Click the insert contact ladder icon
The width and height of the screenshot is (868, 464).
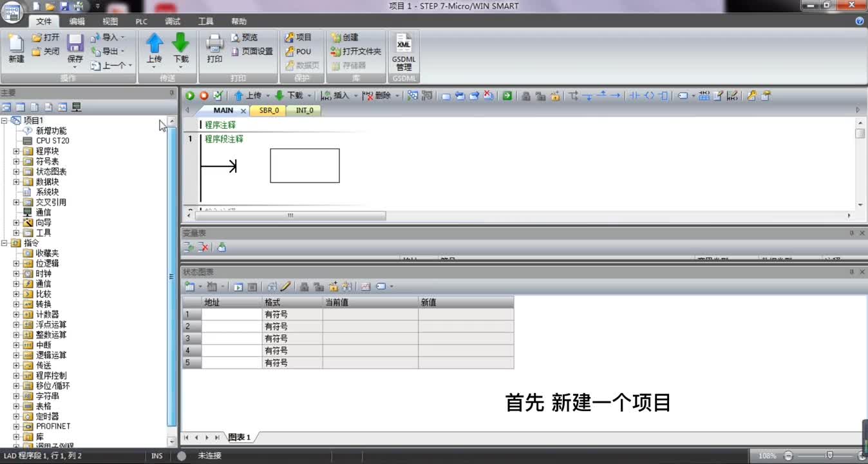pyautogui.click(x=634, y=96)
